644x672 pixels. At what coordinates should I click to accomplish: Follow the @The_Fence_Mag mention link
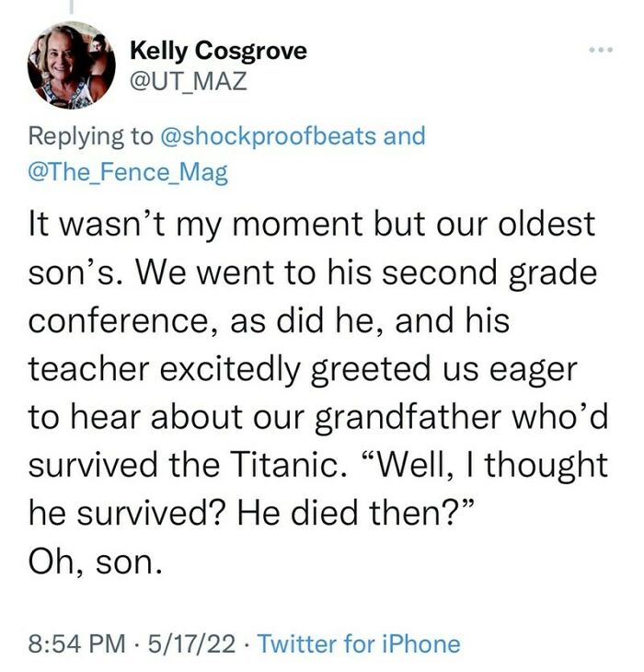(x=128, y=171)
